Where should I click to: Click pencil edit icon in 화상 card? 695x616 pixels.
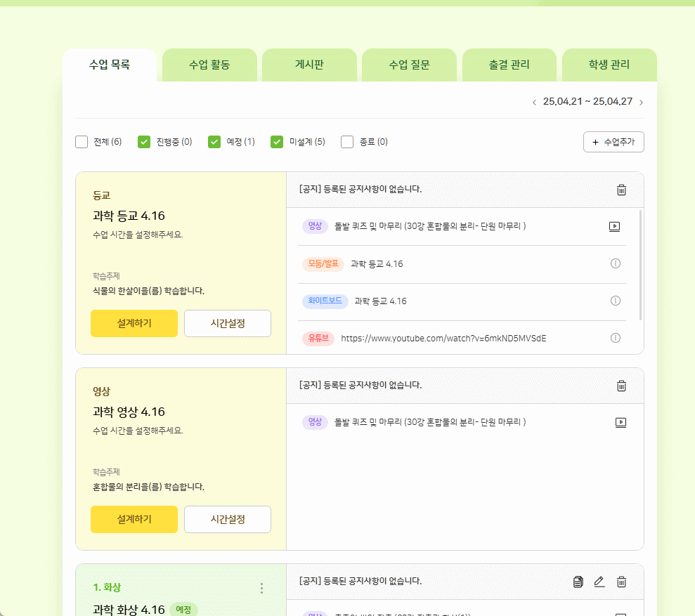[x=599, y=582]
